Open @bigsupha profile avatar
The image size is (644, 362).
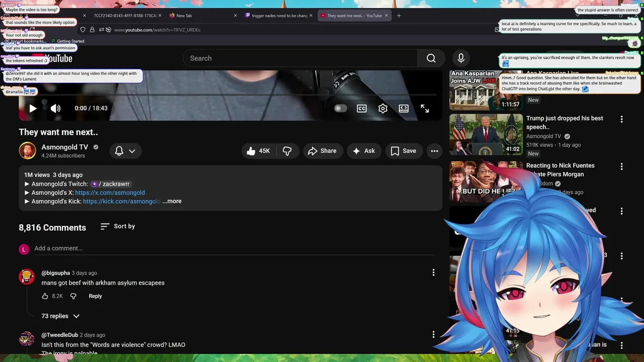tap(27, 277)
